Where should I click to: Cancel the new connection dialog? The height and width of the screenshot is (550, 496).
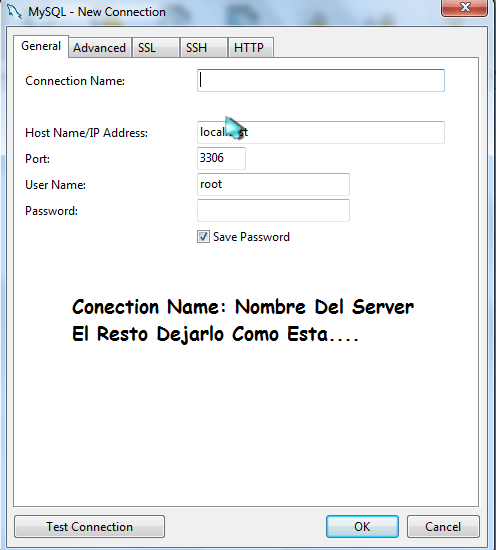[443, 526]
